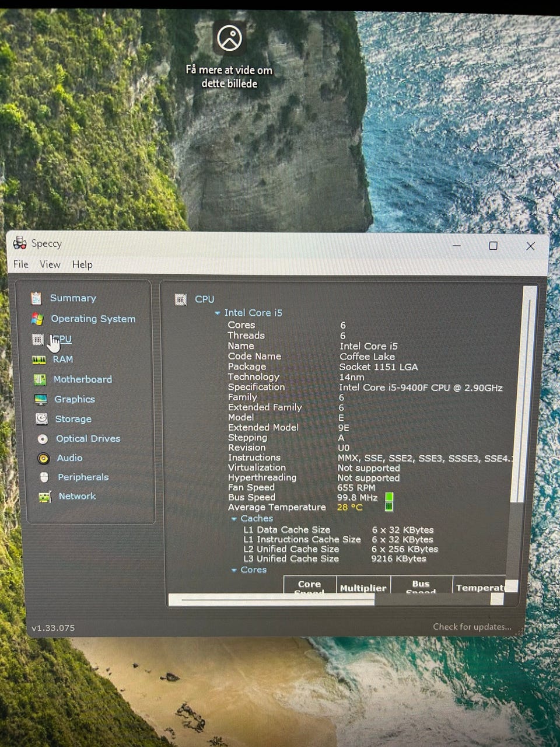The width and height of the screenshot is (560, 747).
Task: Click the Extended Model 9E value
Action: 344,428
